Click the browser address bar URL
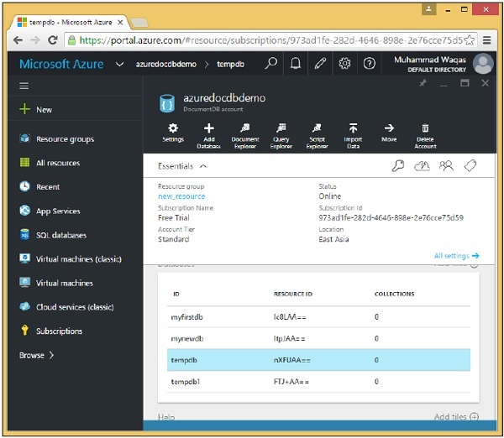Screen dimensions: 504x438 [269, 39]
